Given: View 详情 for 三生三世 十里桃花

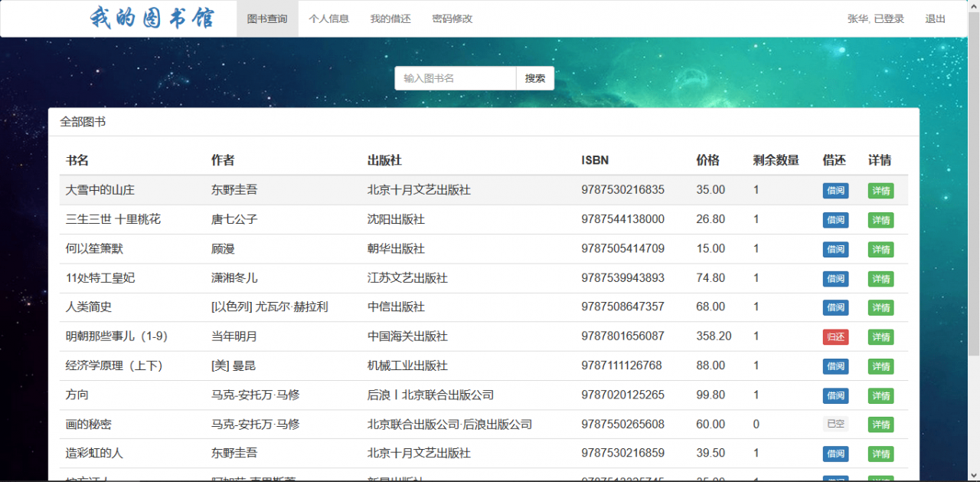Looking at the screenshot, I should [x=880, y=220].
